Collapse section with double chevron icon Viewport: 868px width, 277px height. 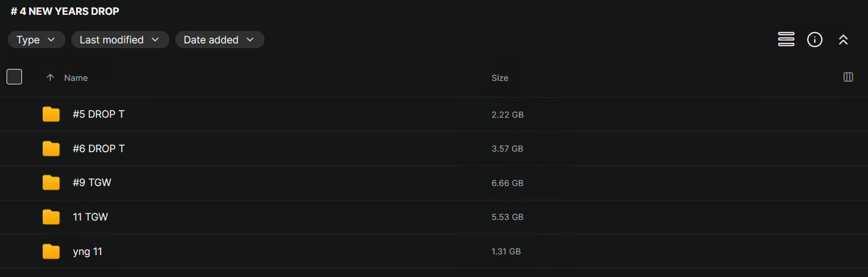[843, 40]
